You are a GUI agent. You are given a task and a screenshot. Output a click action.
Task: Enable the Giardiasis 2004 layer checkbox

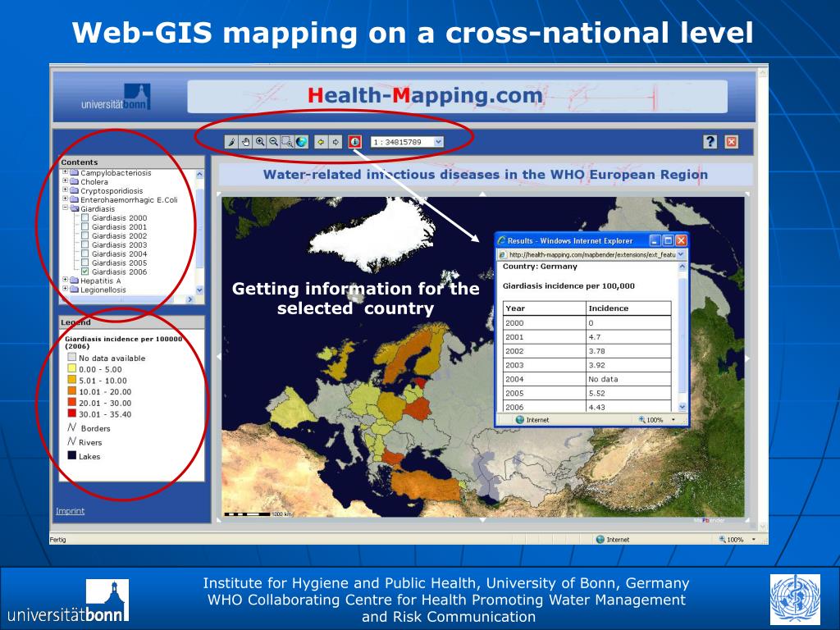pyautogui.click(x=84, y=254)
